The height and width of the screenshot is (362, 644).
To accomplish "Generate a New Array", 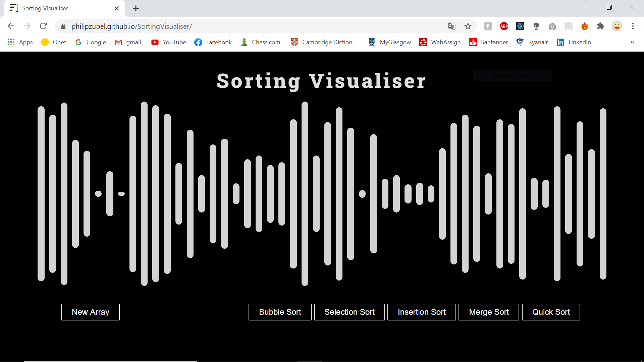I will coord(90,312).
